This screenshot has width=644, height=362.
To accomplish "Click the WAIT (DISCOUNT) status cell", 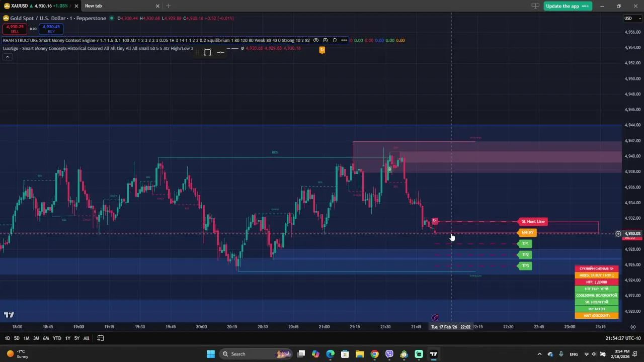I will (597, 316).
